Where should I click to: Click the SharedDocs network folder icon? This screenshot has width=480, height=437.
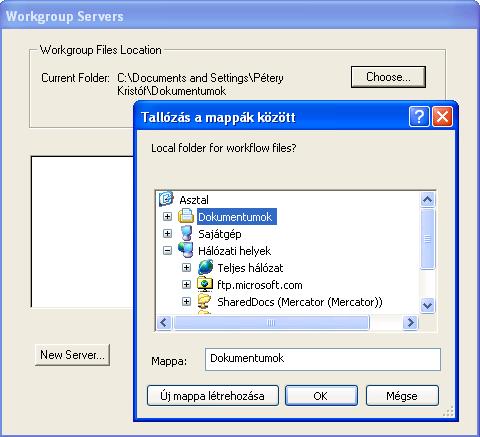pos(205,301)
